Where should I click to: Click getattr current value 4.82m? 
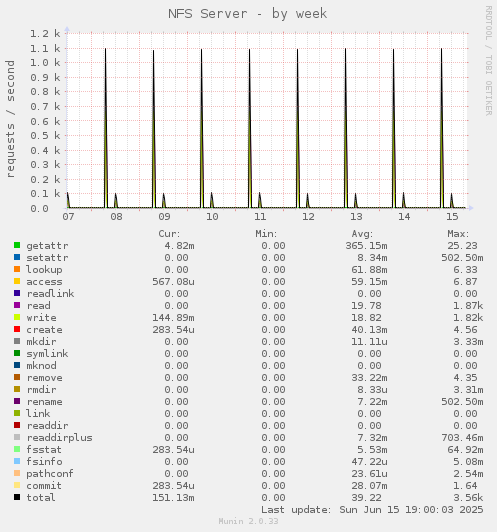[179, 246]
